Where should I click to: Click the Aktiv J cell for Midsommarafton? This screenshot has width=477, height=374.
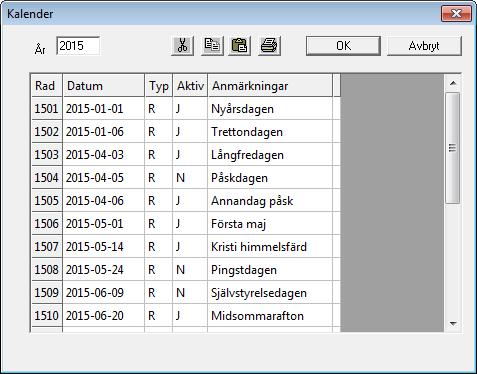click(x=190, y=316)
